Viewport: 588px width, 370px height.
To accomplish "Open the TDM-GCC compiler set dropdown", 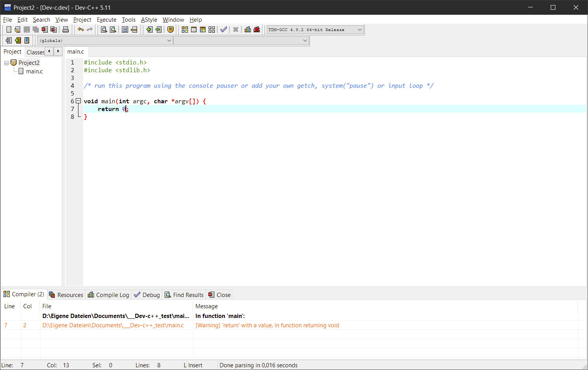I will [x=315, y=30].
